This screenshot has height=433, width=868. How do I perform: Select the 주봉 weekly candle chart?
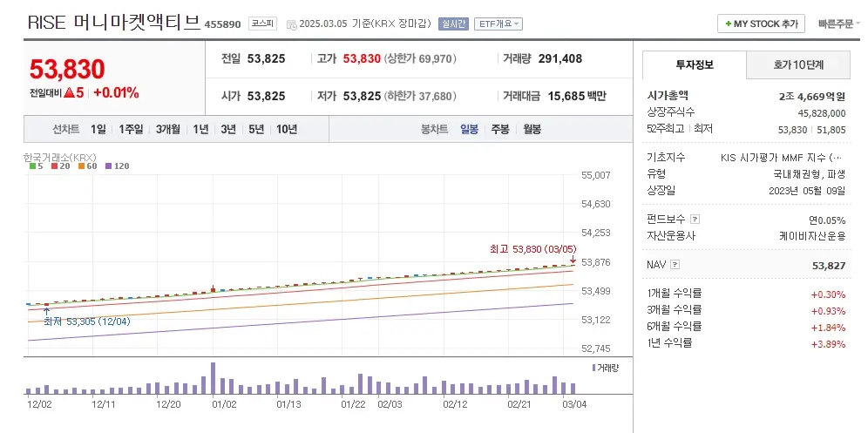(500, 129)
